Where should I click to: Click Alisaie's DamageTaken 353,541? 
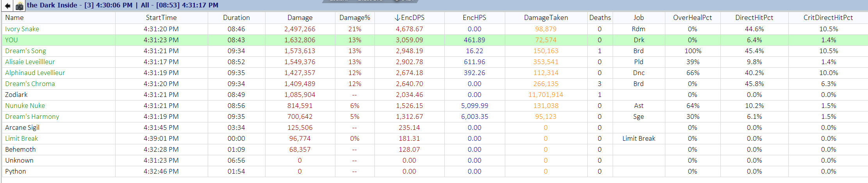(546, 62)
